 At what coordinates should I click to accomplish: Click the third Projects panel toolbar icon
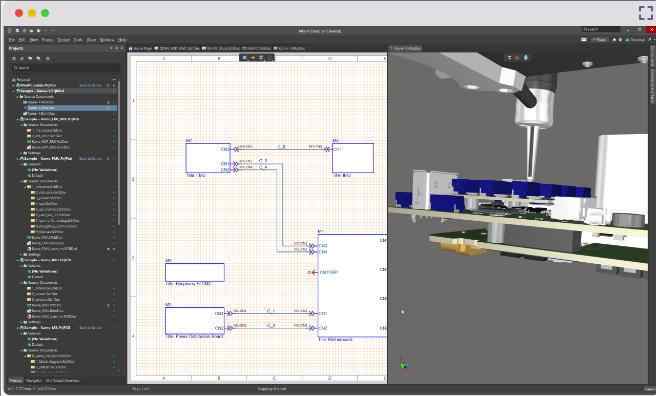point(30,59)
